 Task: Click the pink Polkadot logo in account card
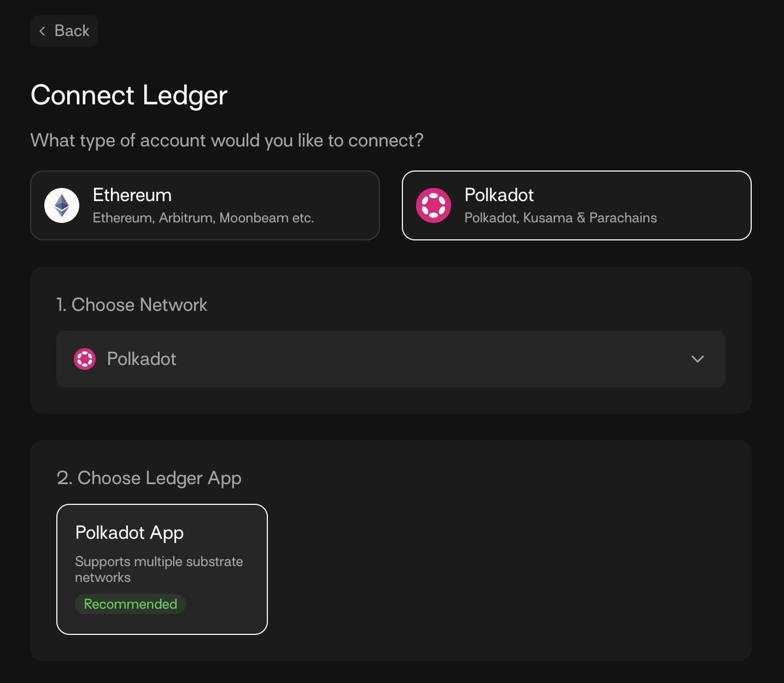tap(434, 205)
